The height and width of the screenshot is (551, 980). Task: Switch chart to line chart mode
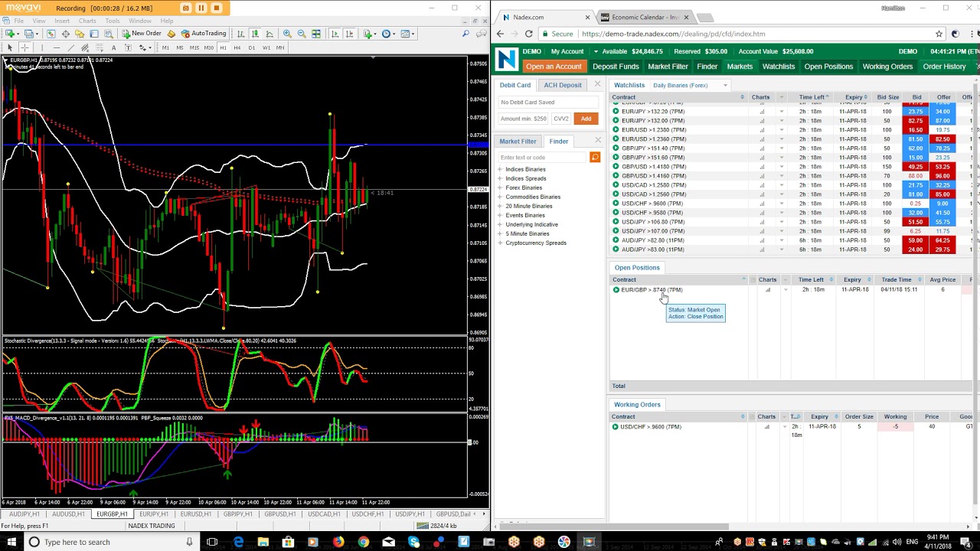pos(269,34)
